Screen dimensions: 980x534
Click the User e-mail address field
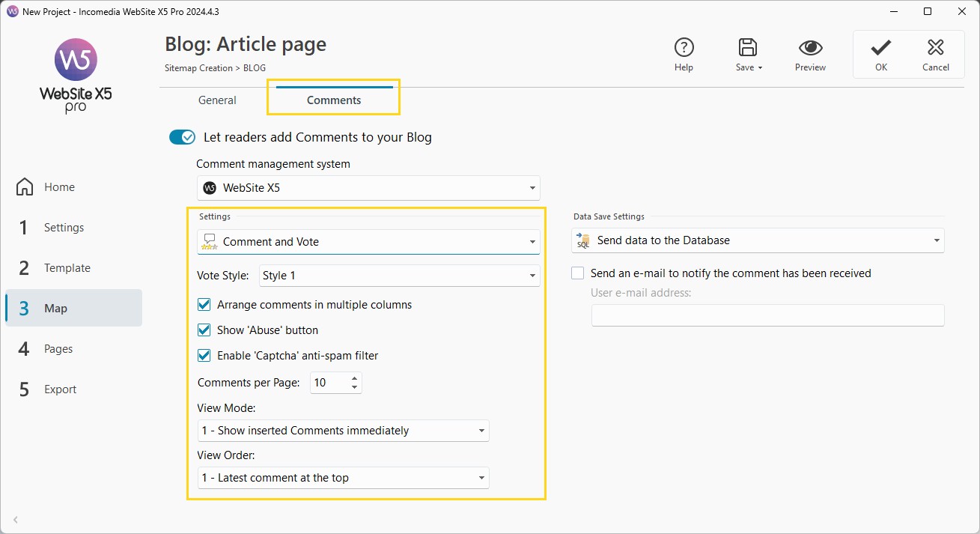click(x=768, y=315)
